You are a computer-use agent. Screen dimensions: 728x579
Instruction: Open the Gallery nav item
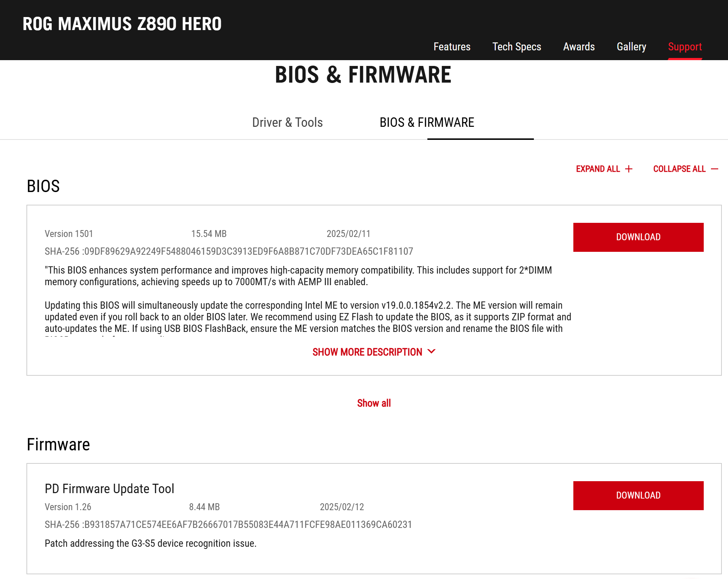coord(631,47)
